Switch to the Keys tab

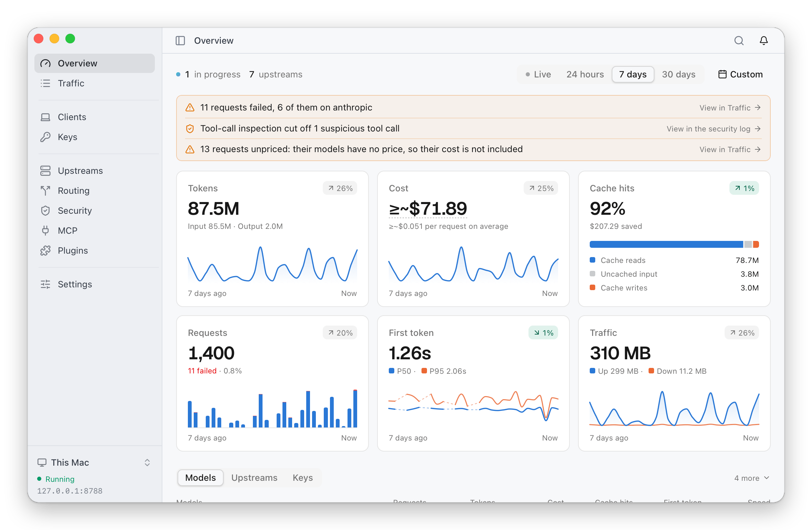click(303, 478)
